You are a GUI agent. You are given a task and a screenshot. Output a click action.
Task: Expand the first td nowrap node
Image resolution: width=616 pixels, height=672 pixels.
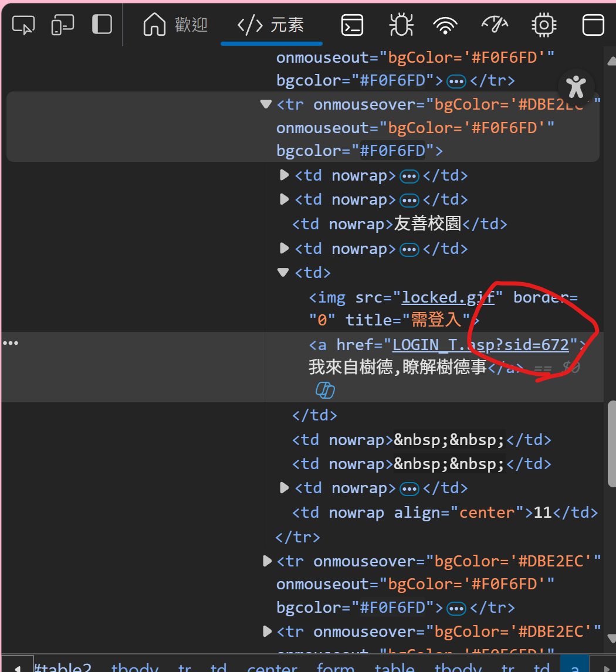pyautogui.click(x=284, y=175)
